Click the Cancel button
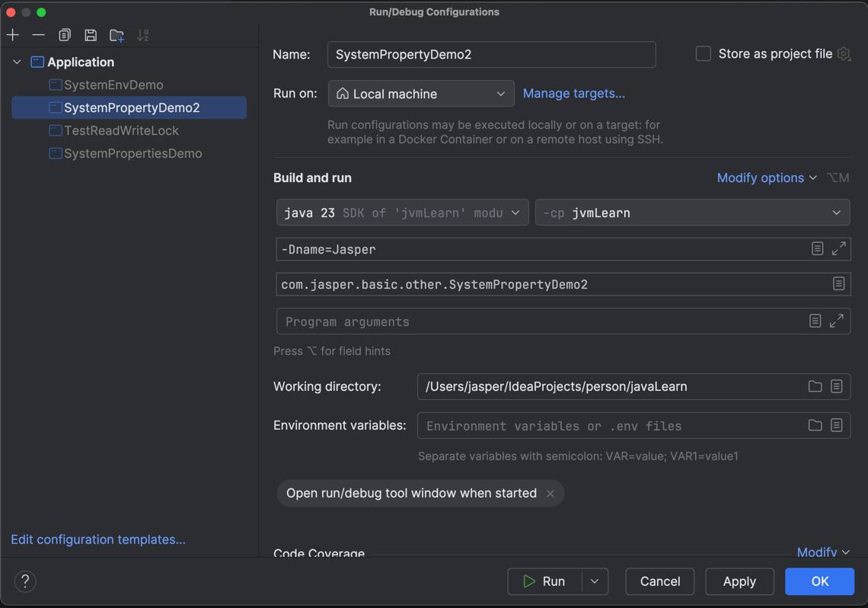This screenshot has width=868, height=608. point(660,581)
